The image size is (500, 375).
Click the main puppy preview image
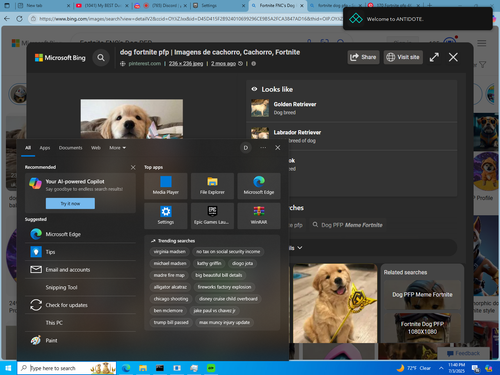click(x=132, y=119)
